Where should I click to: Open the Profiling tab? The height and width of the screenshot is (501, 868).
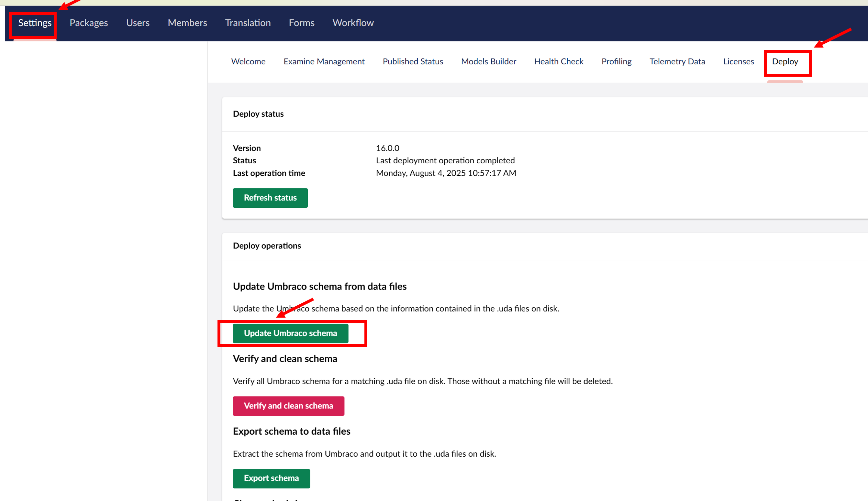pos(616,61)
